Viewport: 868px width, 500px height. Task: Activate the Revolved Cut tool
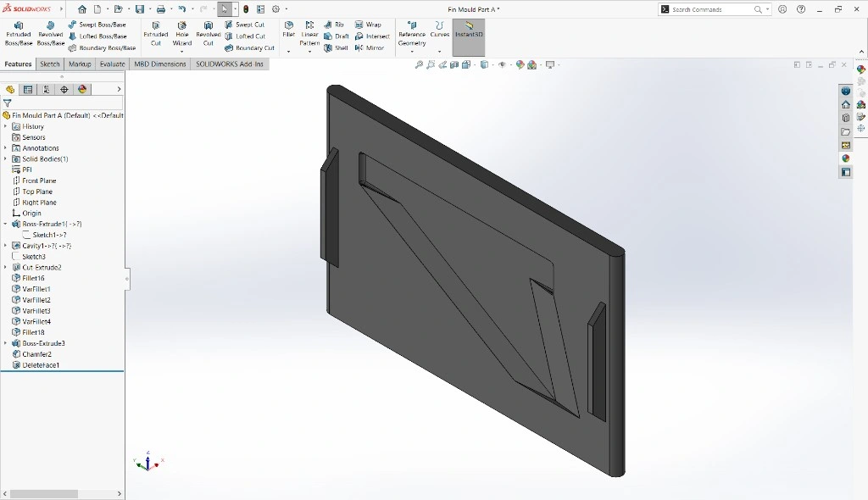pos(208,34)
